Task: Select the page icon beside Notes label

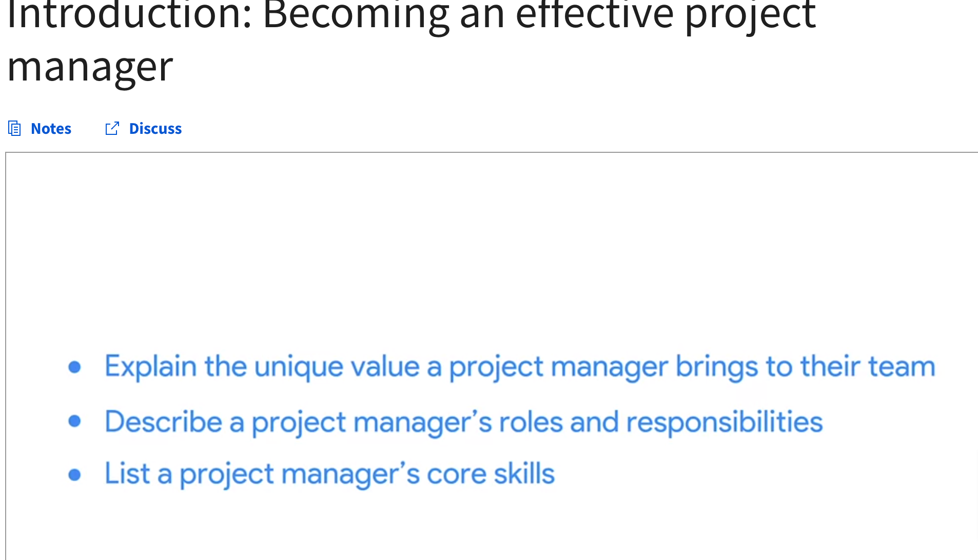Action: click(14, 128)
